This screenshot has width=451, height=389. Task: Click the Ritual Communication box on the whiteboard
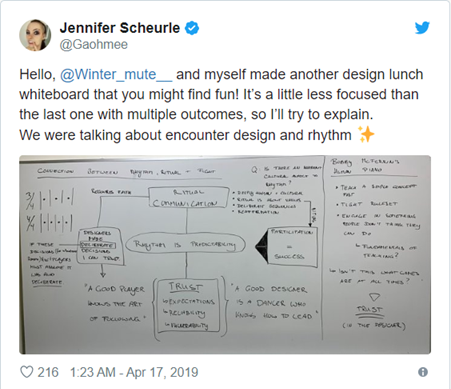[x=189, y=197]
